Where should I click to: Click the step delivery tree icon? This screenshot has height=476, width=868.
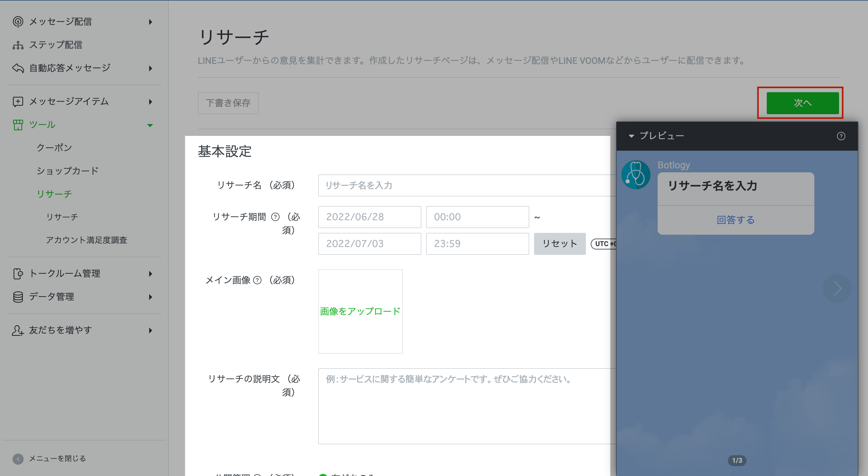pos(18,45)
